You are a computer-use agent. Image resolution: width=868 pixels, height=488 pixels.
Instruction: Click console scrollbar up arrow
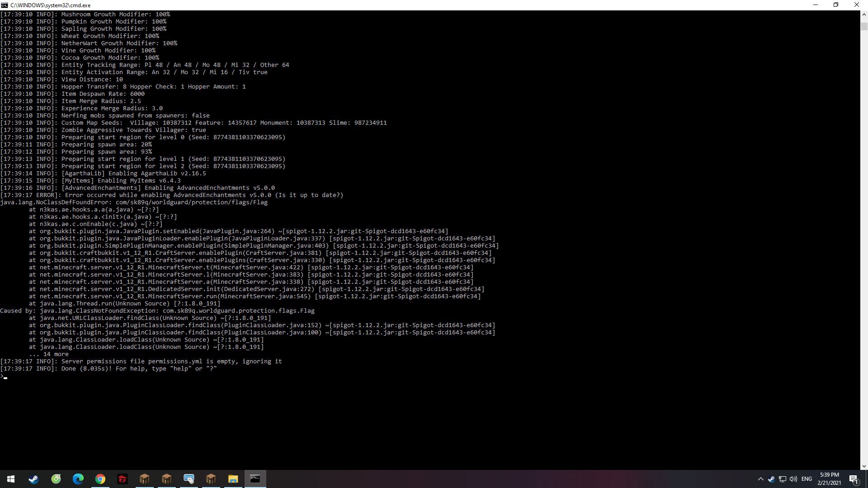(x=864, y=14)
